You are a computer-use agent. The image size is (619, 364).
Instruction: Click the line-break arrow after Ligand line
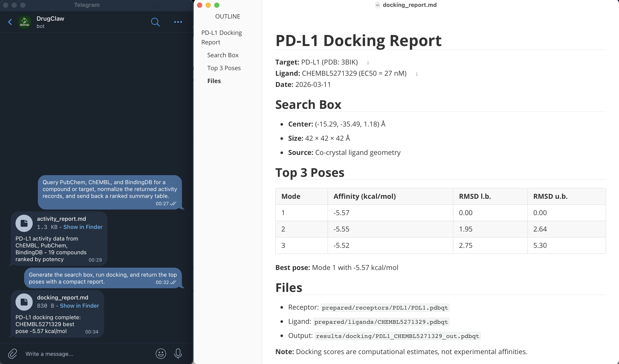point(417,74)
